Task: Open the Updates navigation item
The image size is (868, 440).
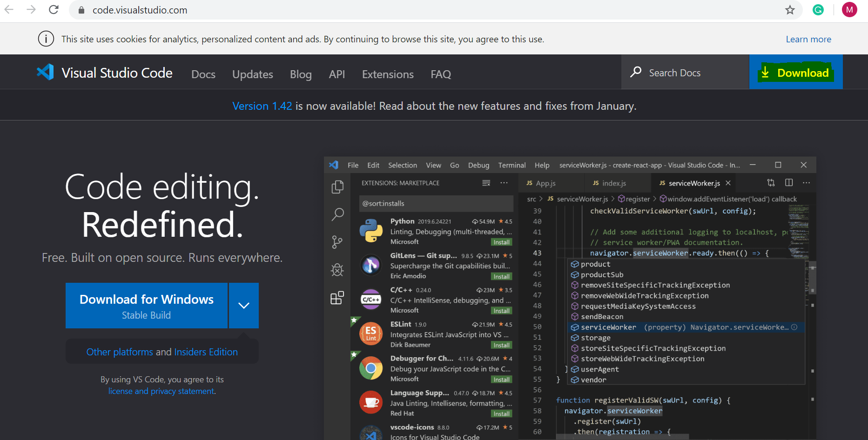Action: 253,74
